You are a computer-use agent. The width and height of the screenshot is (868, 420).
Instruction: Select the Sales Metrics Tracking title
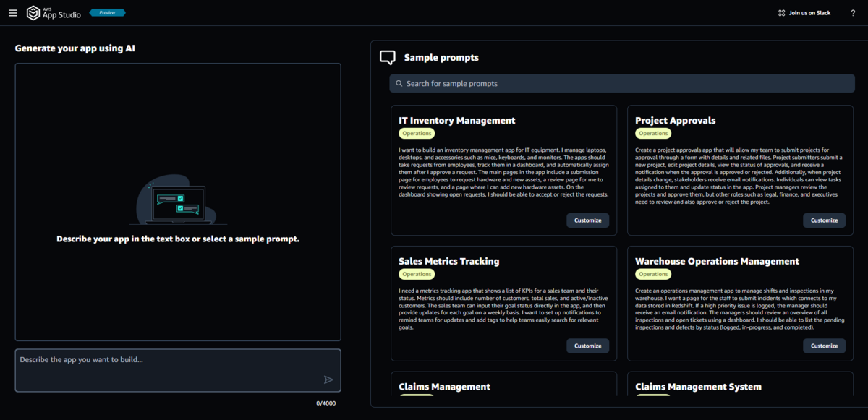pos(449,261)
